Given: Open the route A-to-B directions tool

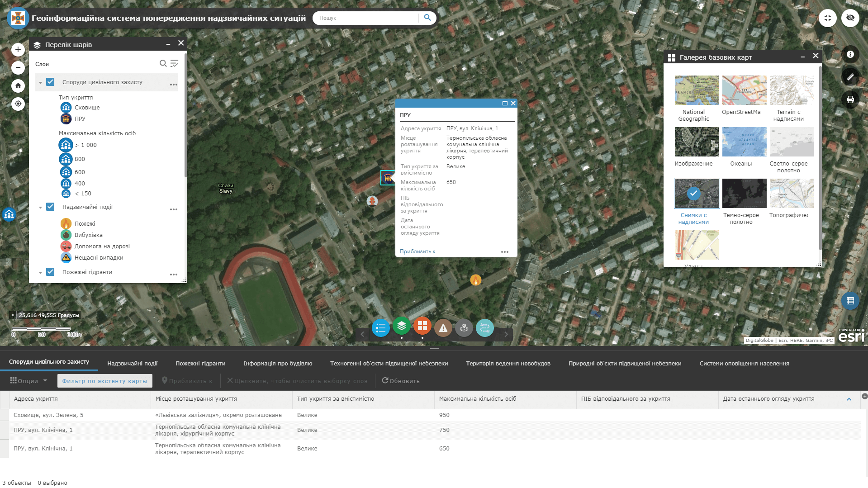Looking at the screenshot, I should tap(485, 328).
